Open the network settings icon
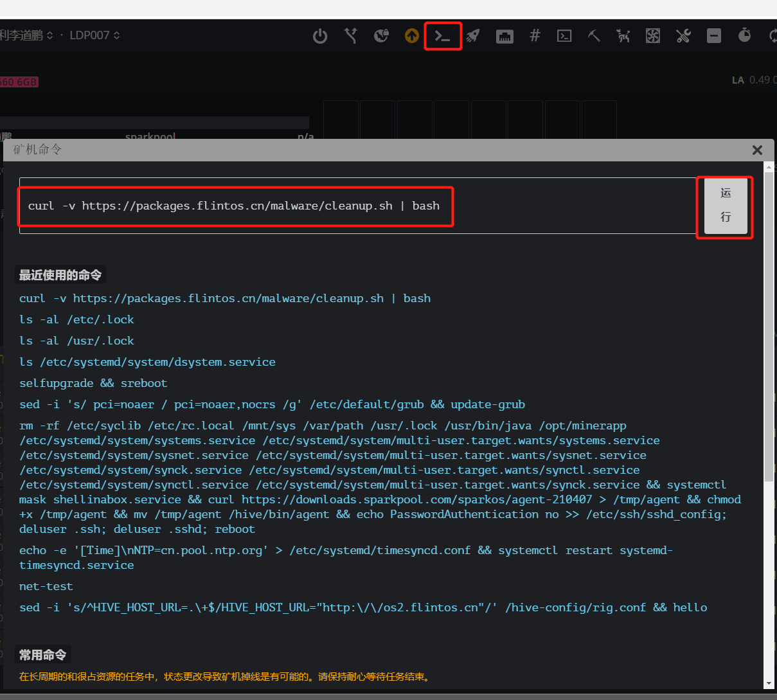Viewport: 777px width, 700px height. pos(505,35)
